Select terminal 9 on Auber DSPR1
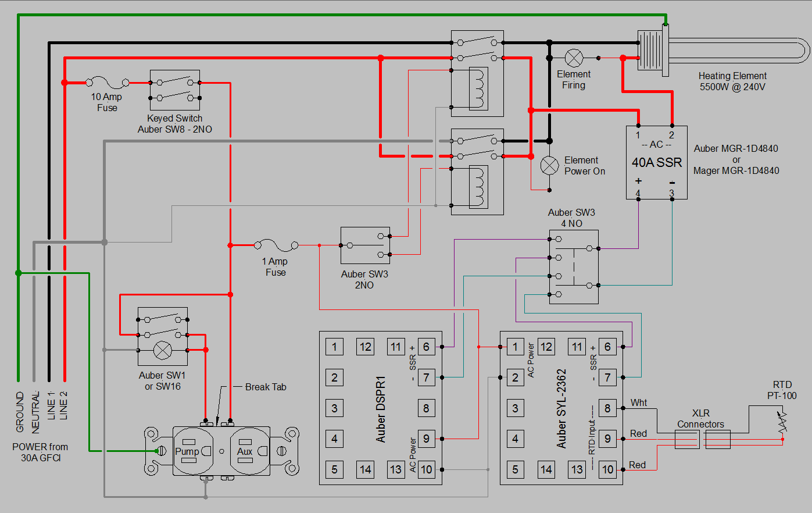Image resolution: width=812 pixels, height=513 pixels. pos(426,439)
